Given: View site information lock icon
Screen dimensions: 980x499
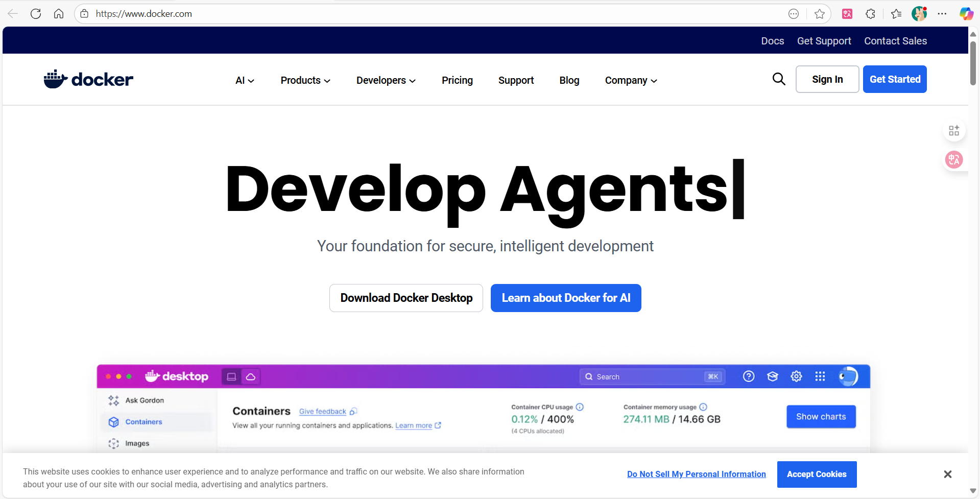Looking at the screenshot, I should tap(84, 14).
